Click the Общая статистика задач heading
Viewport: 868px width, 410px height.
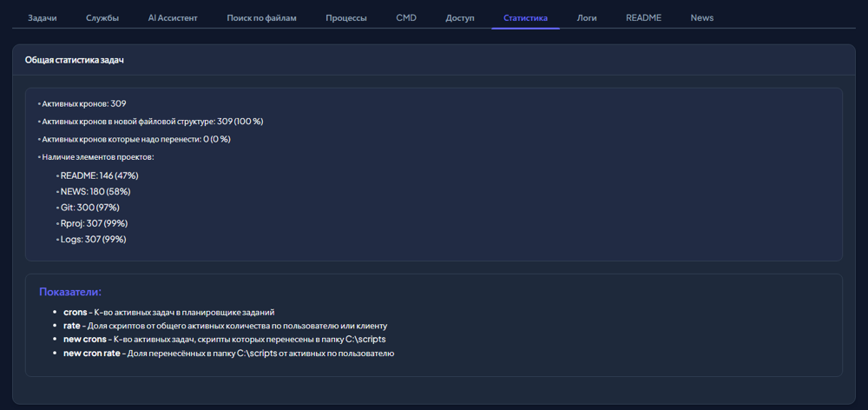(x=74, y=60)
